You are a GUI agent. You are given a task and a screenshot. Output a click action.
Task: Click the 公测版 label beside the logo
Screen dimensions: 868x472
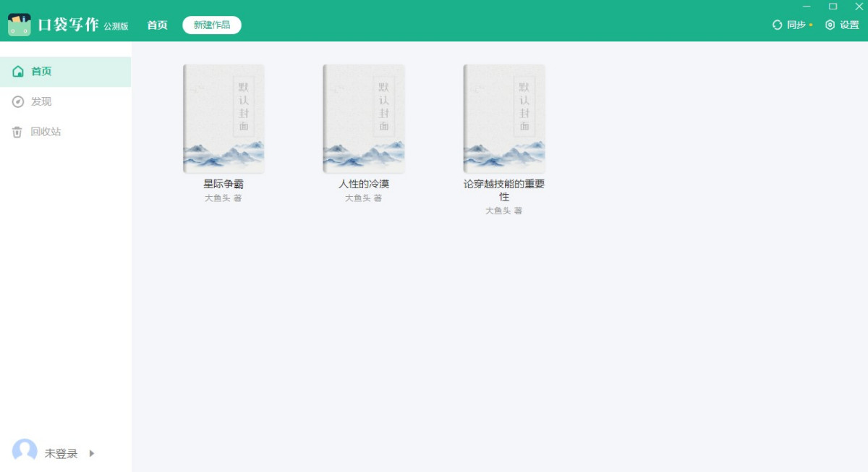pos(116,26)
